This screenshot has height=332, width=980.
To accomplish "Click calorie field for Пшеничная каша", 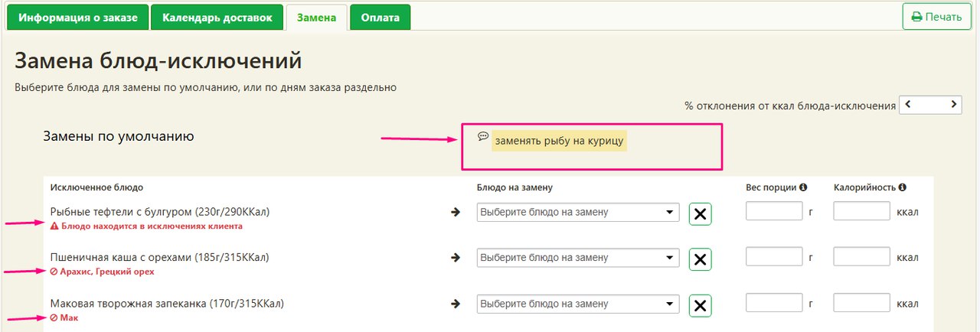I will pyautogui.click(x=861, y=257).
